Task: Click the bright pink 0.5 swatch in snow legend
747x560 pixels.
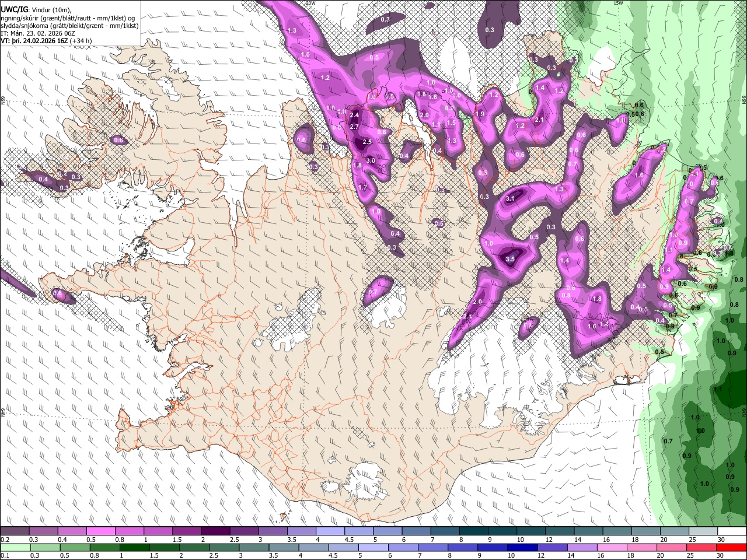Action: coord(100,531)
